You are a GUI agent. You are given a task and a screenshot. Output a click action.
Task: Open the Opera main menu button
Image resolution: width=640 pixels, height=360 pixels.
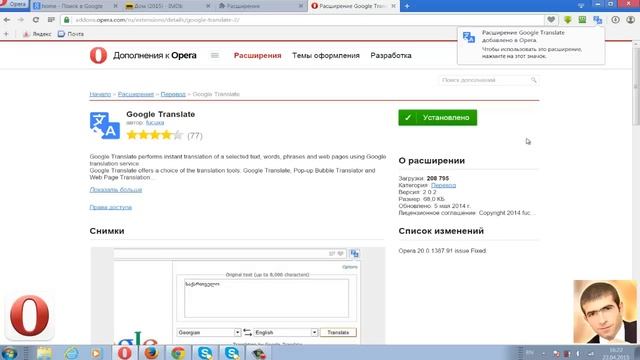tap(14, 4)
